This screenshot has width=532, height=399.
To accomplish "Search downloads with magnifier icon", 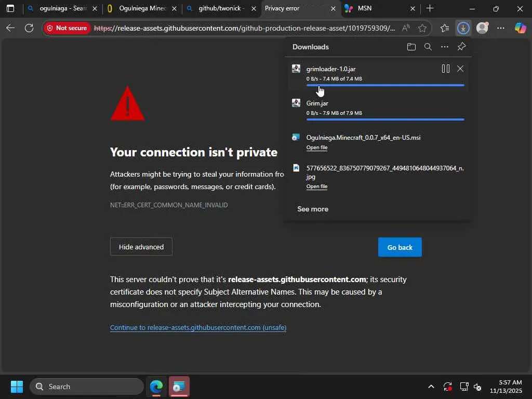I will click(428, 47).
